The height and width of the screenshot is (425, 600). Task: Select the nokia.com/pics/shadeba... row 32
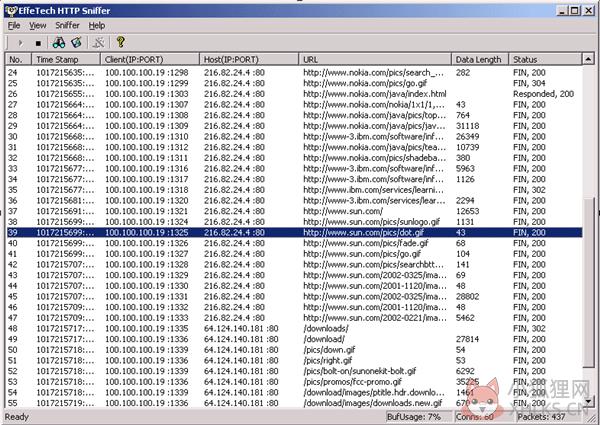(295, 158)
